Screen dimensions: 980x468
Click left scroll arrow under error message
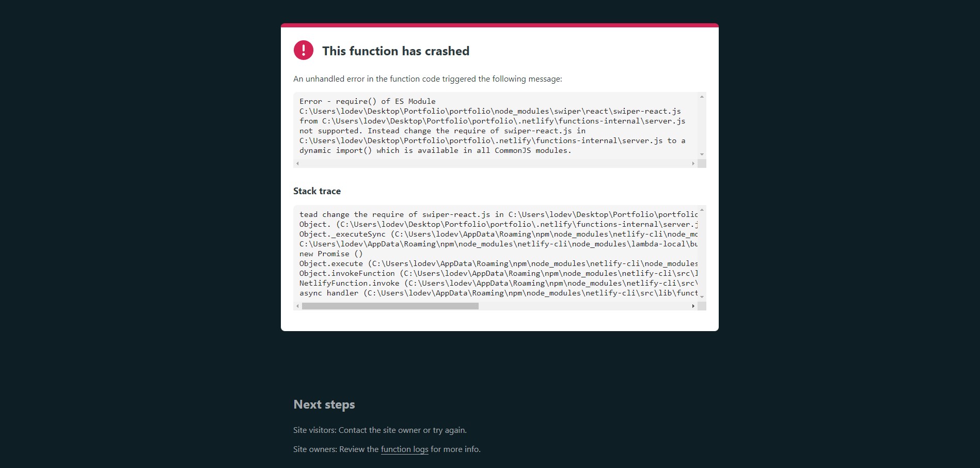click(297, 163)
